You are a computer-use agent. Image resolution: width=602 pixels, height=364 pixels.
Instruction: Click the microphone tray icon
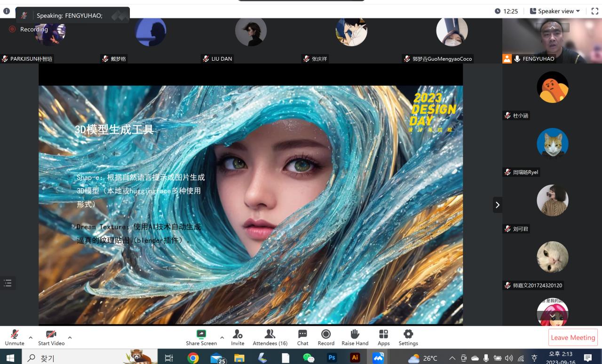pyautogui.click(x=486, y=358)
